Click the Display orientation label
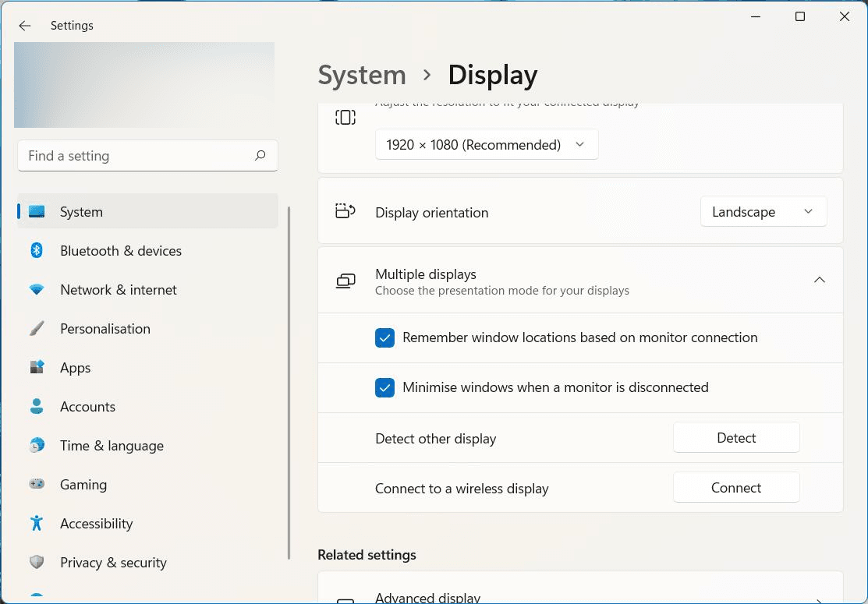 click(x=432, y=213)
